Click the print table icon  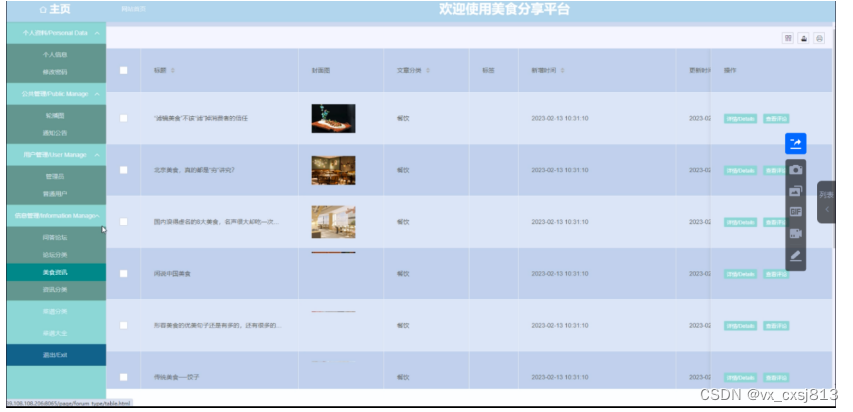coord(819,38)
